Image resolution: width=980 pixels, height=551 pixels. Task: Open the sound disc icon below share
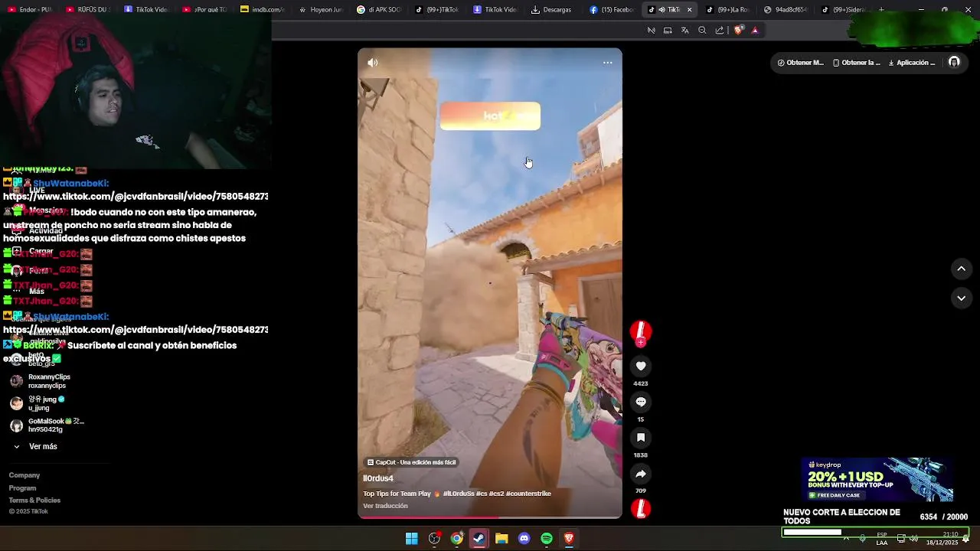641,509
